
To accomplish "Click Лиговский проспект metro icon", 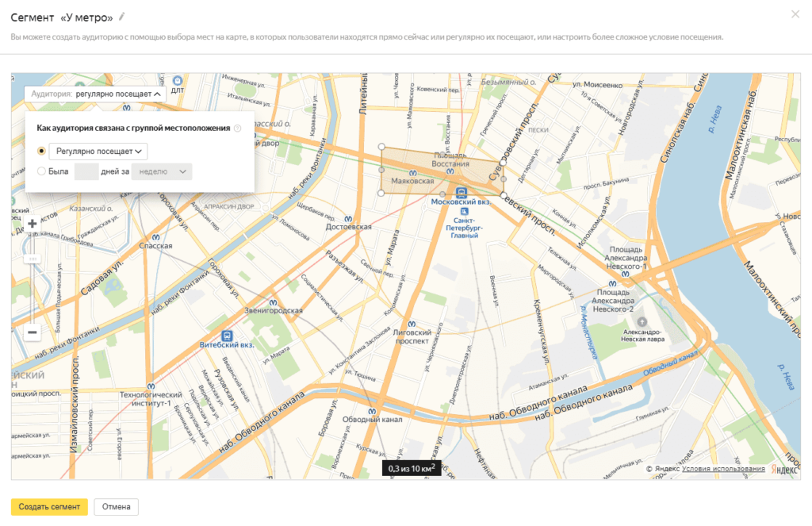I will pos(412,324).
